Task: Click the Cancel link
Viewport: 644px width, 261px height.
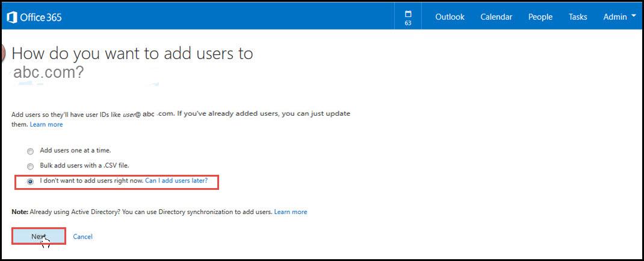Action: coord(82,236)
